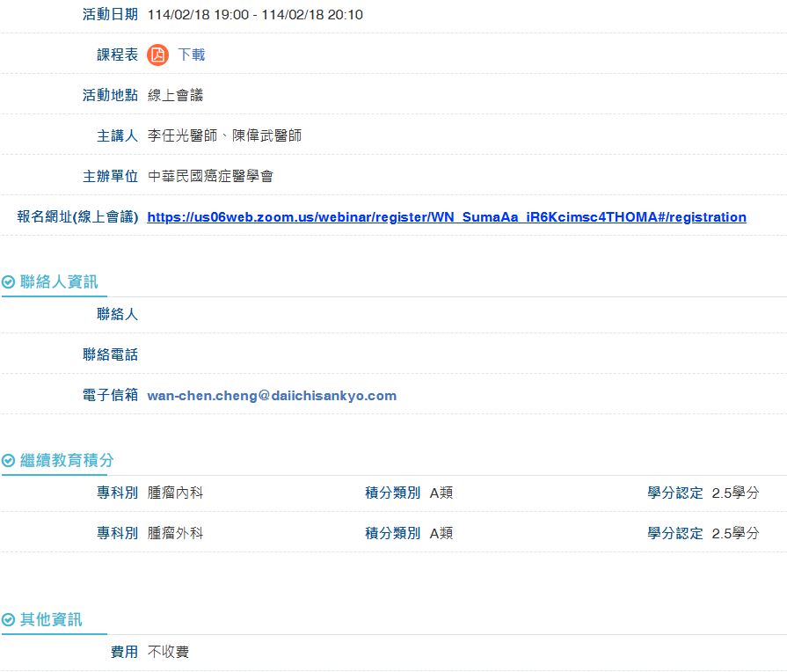Screen dimensions: 787x672
Task: Click the A類 value in 腫瘤內科 row
Action: (441, 493)
